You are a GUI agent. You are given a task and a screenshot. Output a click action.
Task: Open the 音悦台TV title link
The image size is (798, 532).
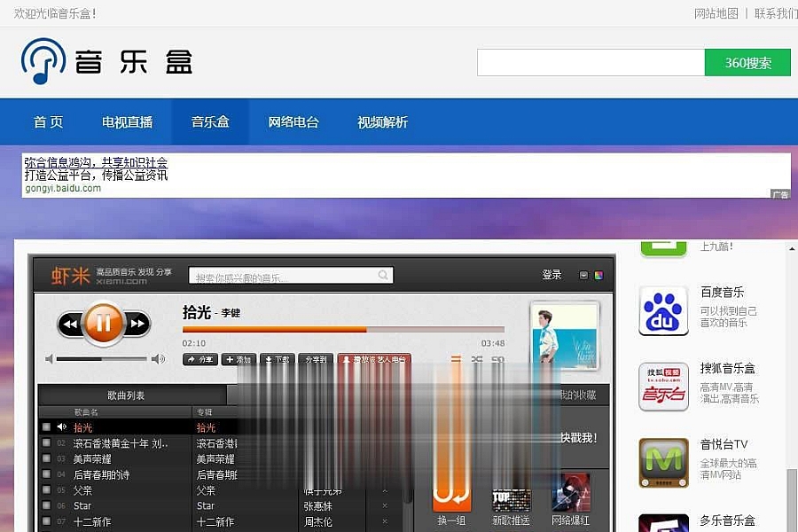724,444
